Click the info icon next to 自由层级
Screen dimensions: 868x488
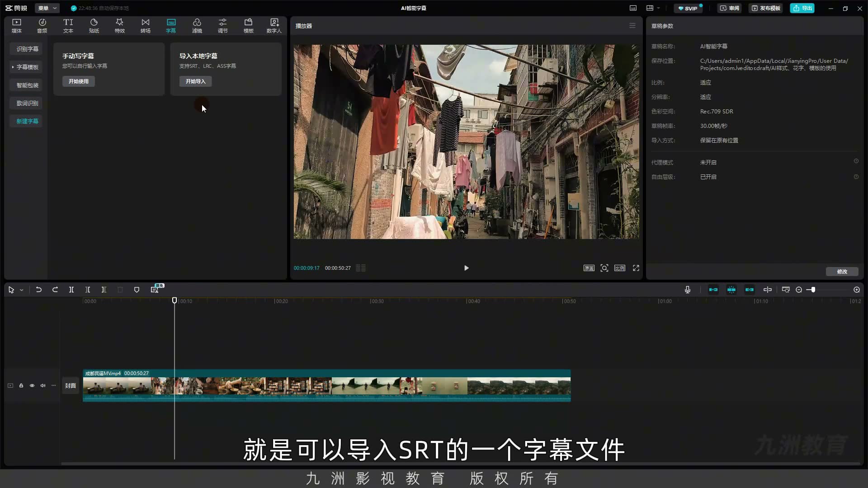tap(856, 177)
